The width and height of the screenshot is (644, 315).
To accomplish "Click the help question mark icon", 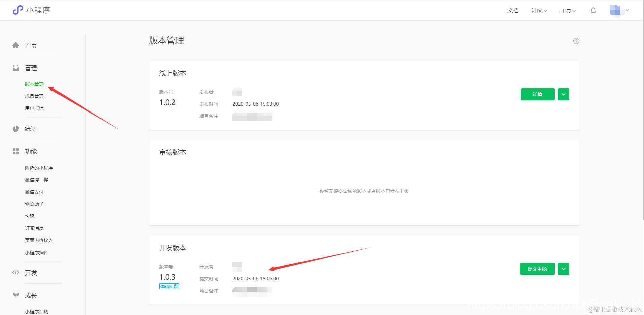I will 576,41.
